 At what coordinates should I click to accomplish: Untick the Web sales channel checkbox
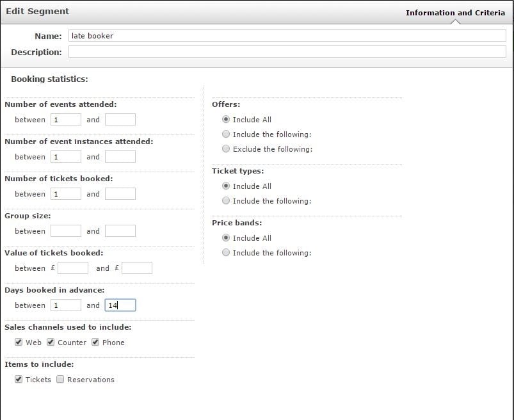coord(19,342)
